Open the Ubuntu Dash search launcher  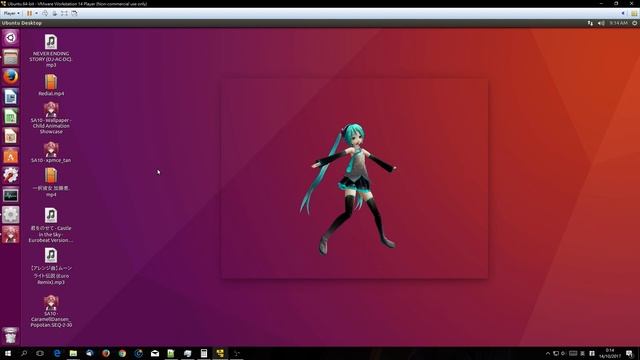pyautogui.click(x=11, y=38)
